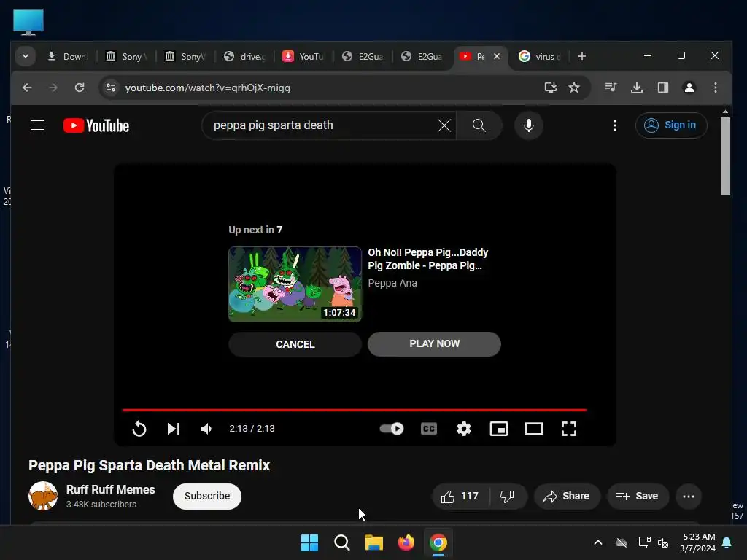Viewport: 747px width, 560px height.
Task: Go back in Chrome
Action: point(27,87)
